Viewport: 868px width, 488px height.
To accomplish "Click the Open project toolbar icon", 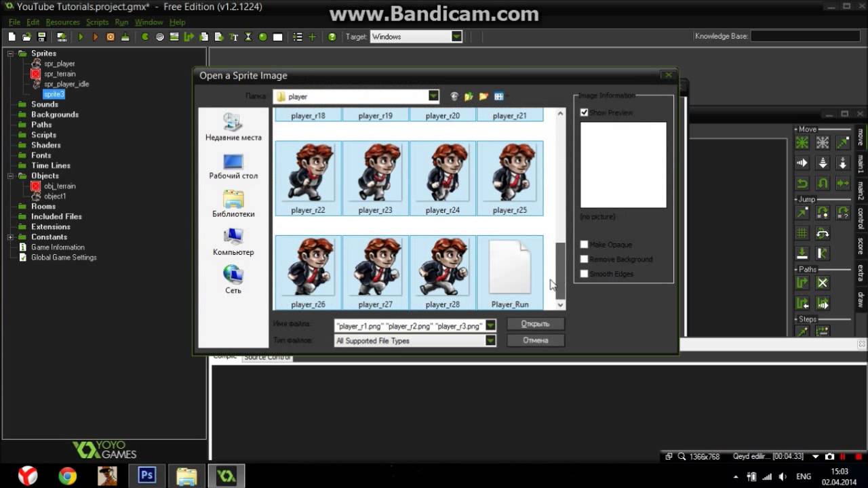I will (x=26, y=37).
